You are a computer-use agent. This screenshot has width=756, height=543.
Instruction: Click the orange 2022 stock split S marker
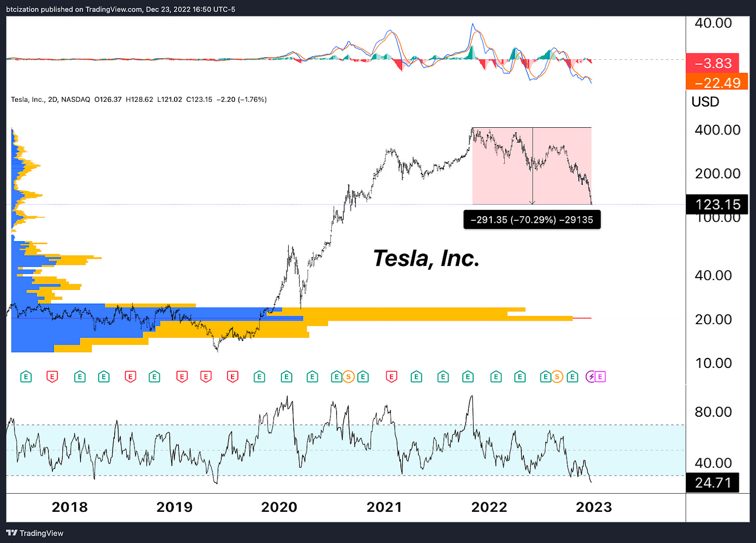tap(557, 377)
